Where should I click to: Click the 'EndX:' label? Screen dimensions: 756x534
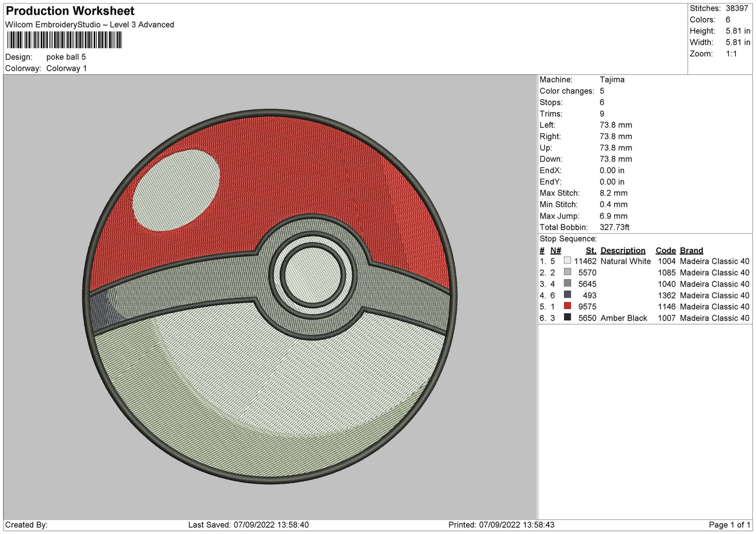point(550,171)
